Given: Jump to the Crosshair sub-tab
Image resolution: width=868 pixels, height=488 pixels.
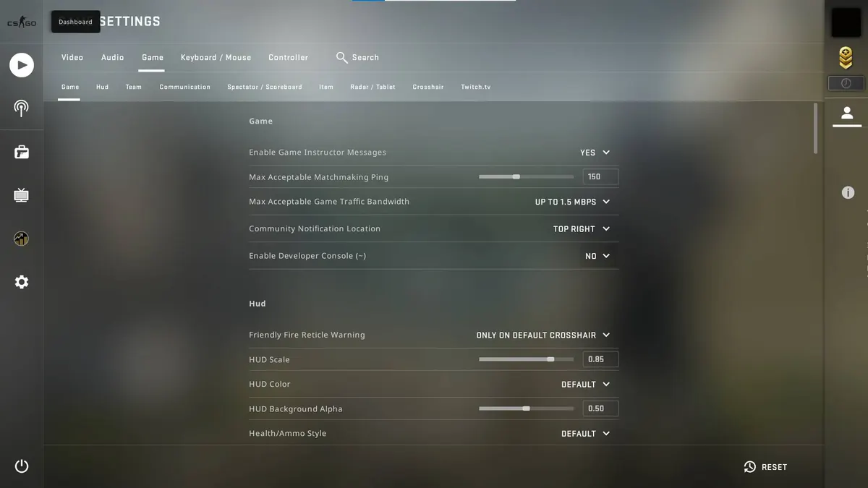Looking at the screenshot, I should [x=428, y=87].
